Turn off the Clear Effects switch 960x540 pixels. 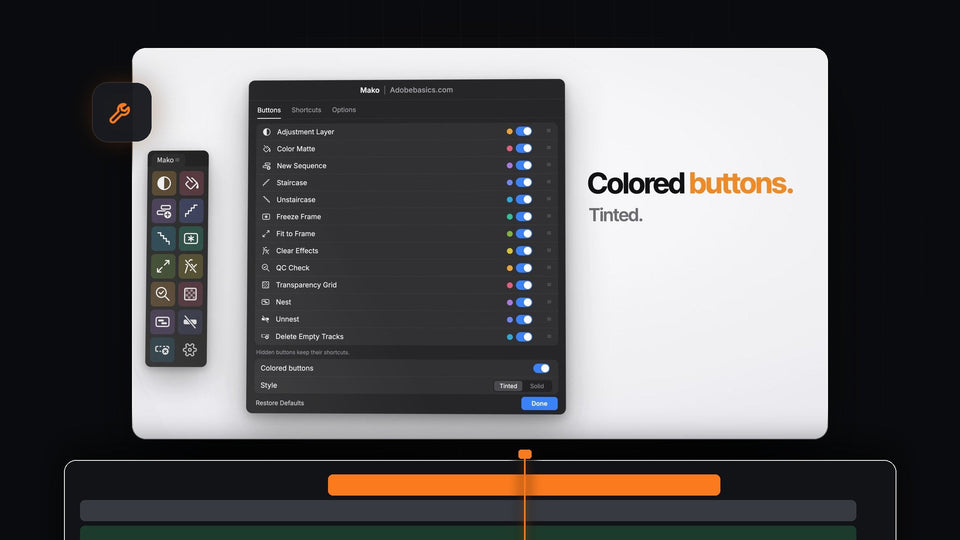[523, 251]
